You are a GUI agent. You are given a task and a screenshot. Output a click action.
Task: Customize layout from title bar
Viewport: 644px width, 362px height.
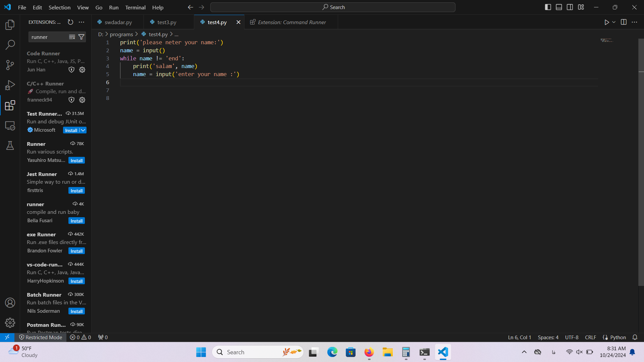(581, 7)
